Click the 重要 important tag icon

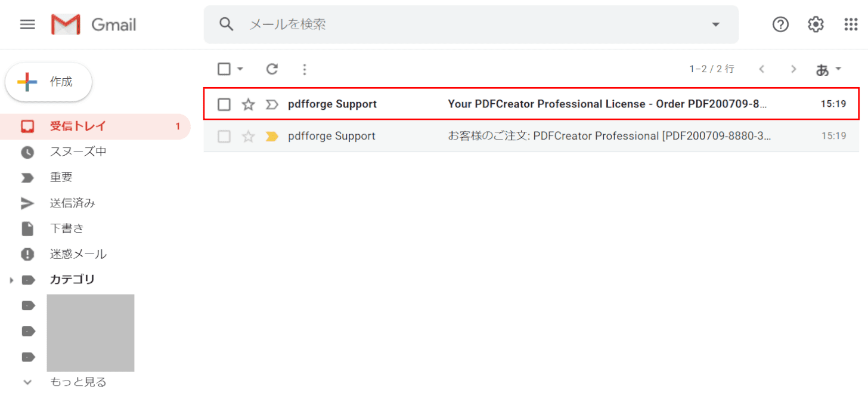pyautogui.click(x=27, y=178)
